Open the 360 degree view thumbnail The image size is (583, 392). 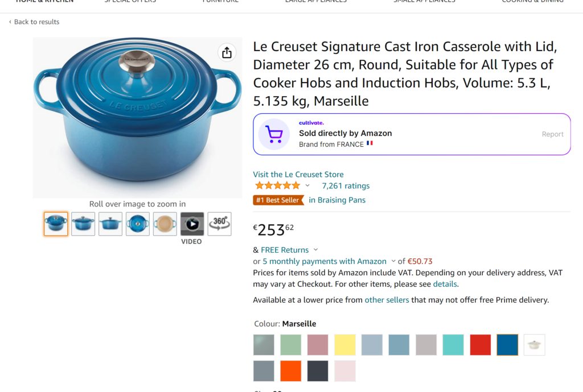219,224
